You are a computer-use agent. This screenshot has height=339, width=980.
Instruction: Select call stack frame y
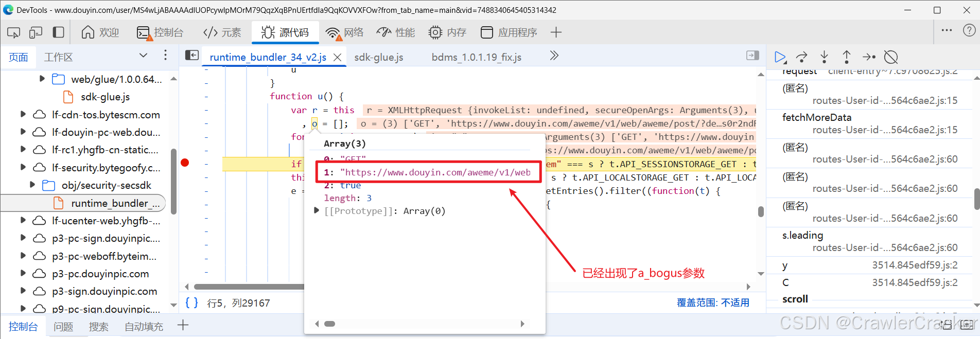[x=870, y=265]
